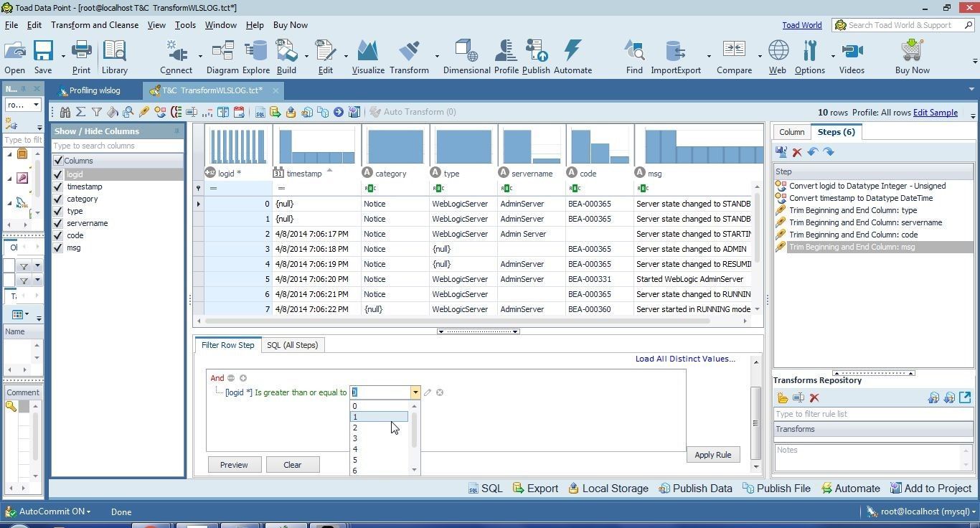Click the Videos toolbar icon
This screenshot has width=980, height=528.
pyautogui.click(x=852, y=57)
